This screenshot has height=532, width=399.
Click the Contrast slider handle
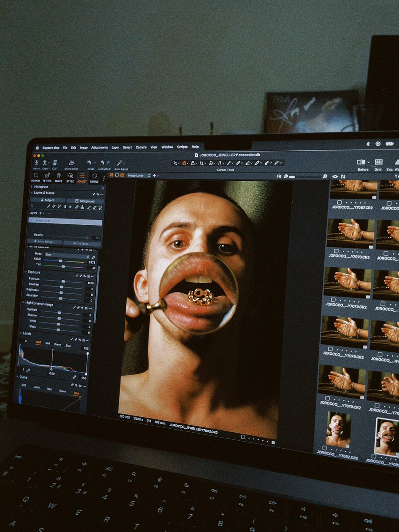(62, 287)
